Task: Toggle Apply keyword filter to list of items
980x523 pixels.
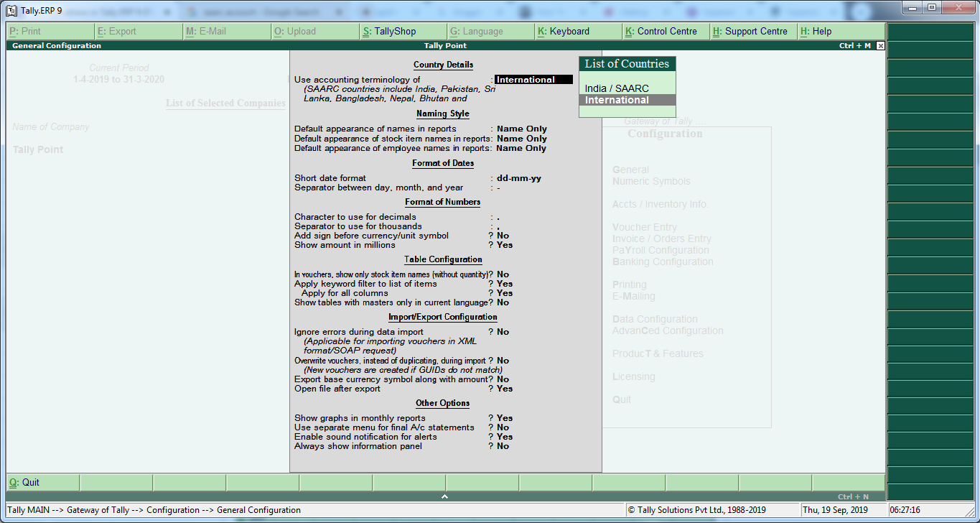Action: [x=505, y=284]
